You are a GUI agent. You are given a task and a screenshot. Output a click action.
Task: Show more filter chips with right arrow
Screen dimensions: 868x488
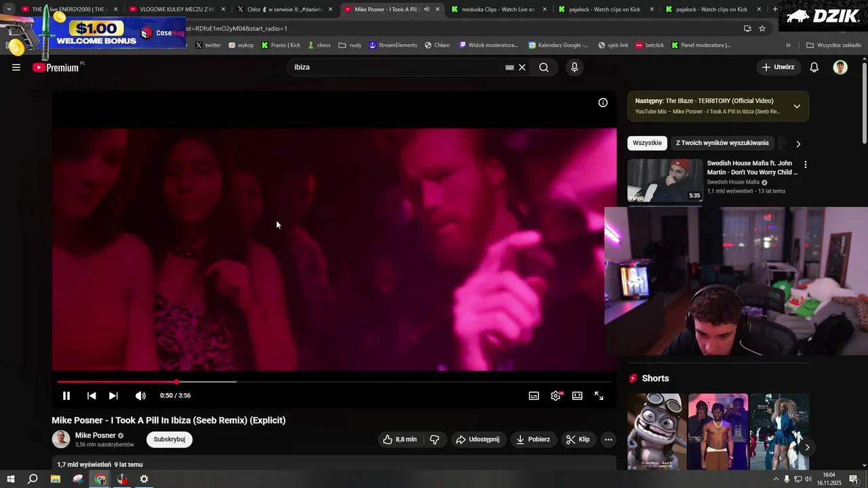coord(798,144)
